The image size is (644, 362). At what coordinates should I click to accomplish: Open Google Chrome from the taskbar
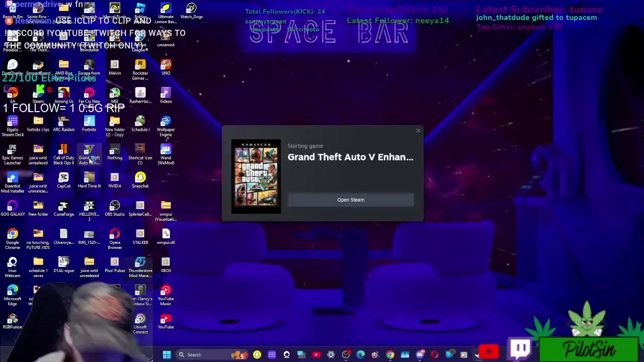point(390,354)
